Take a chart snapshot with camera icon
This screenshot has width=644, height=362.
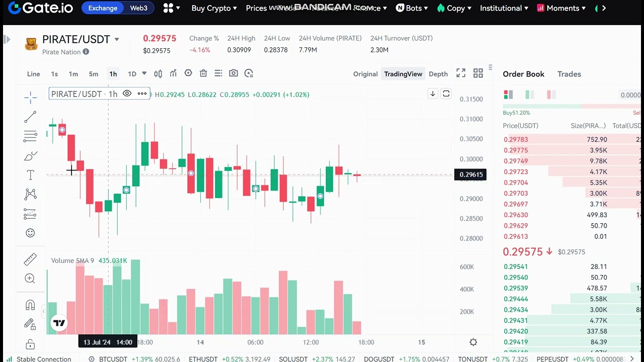point(233,73)
